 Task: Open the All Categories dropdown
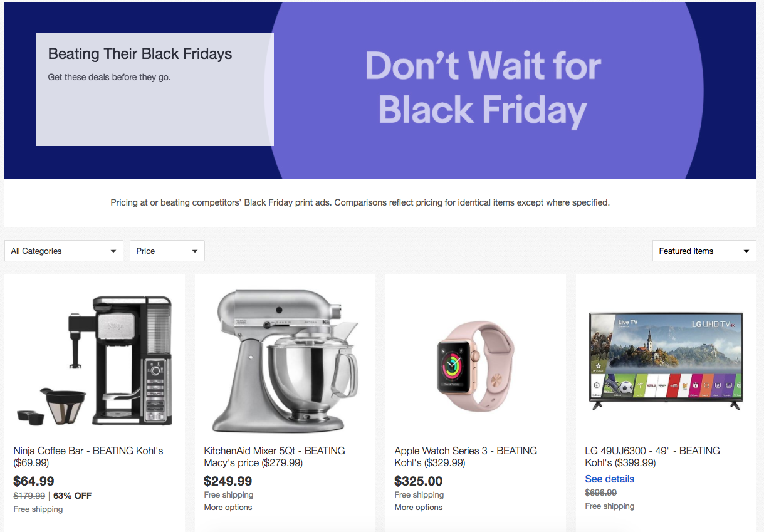[x=64, y=251]
